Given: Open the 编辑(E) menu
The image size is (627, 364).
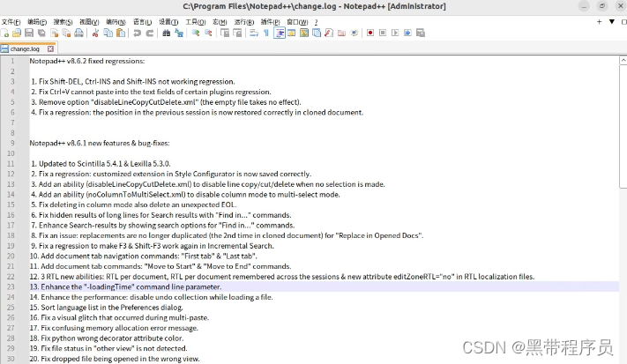Looking at the screenshot, I should click(37, 22).
